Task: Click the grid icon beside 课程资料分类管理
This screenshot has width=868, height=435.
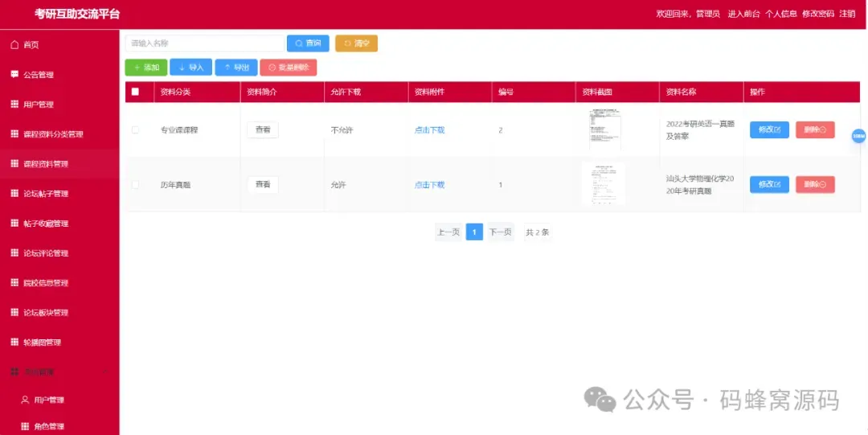Action: [15, 134]
